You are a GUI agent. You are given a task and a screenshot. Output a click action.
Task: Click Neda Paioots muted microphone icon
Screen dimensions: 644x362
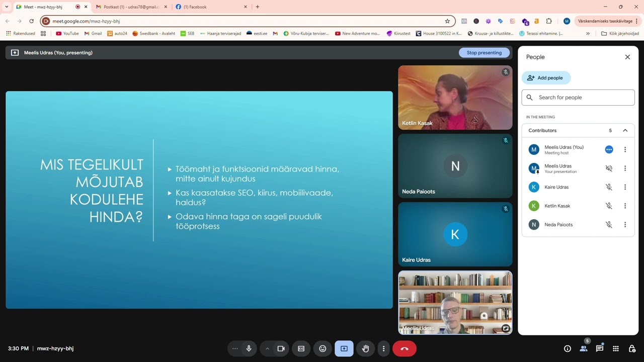point(609,225)
